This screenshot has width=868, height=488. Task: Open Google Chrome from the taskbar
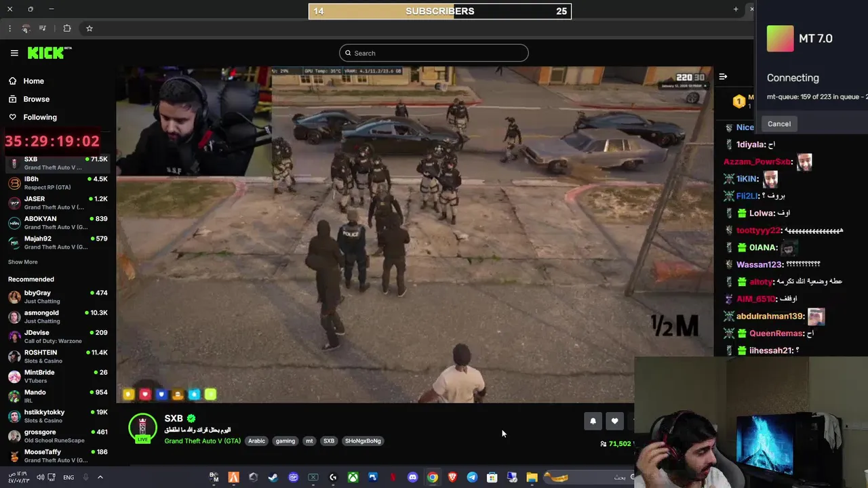tap(432, 477)
